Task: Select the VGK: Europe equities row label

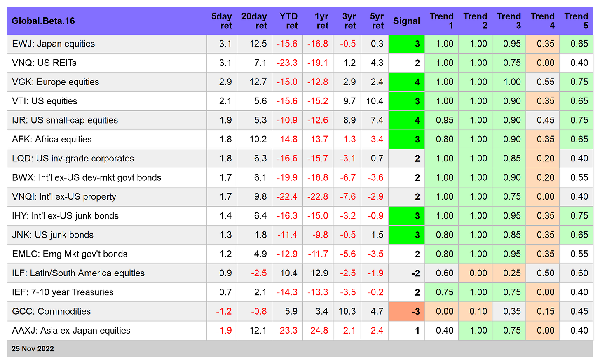Action: pyautogui.click(x=56, y=82)
